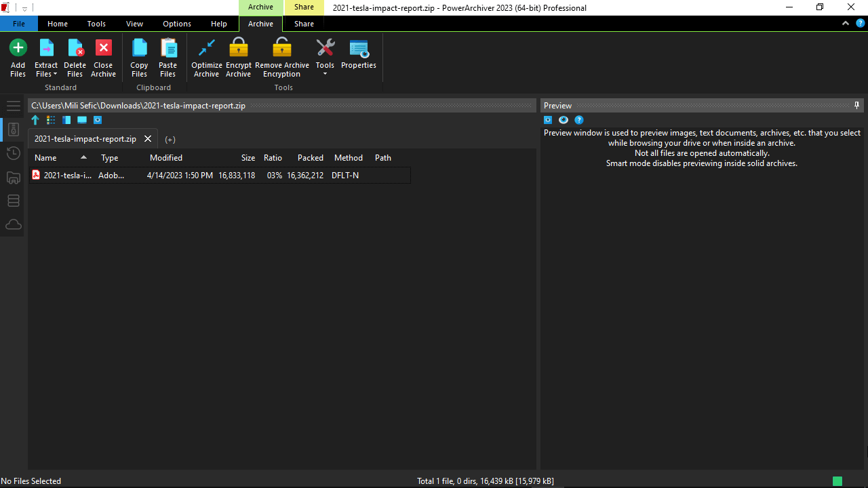Screen dimensions: 868x488
Task: Expand the Extract Files dropdown
Action: pyautogui.click(x=46, y=74)
